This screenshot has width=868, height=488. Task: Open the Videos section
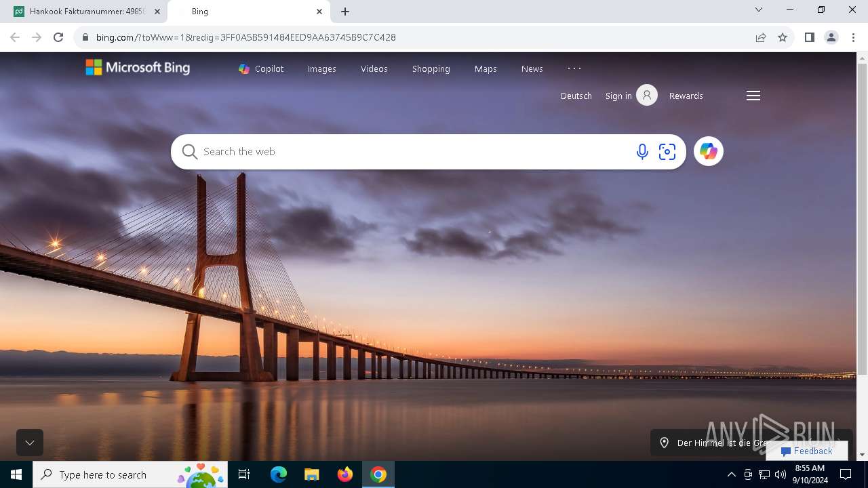click(374, 68)
